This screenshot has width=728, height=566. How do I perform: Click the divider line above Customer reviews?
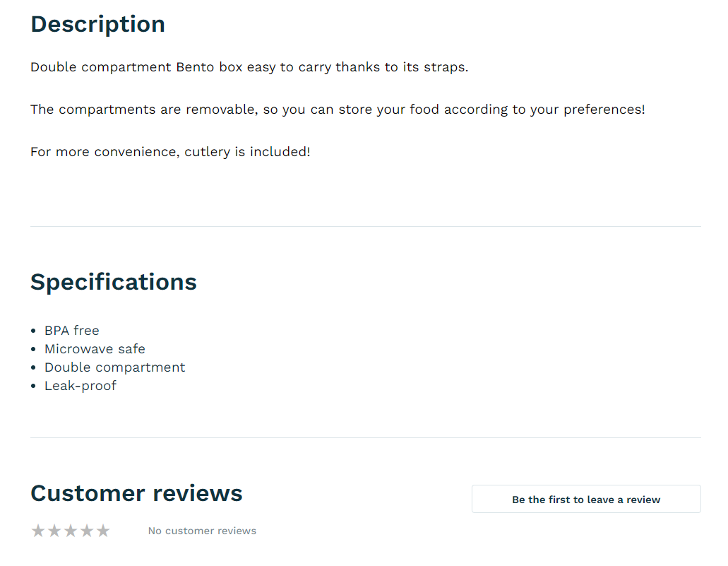point(366,437)
